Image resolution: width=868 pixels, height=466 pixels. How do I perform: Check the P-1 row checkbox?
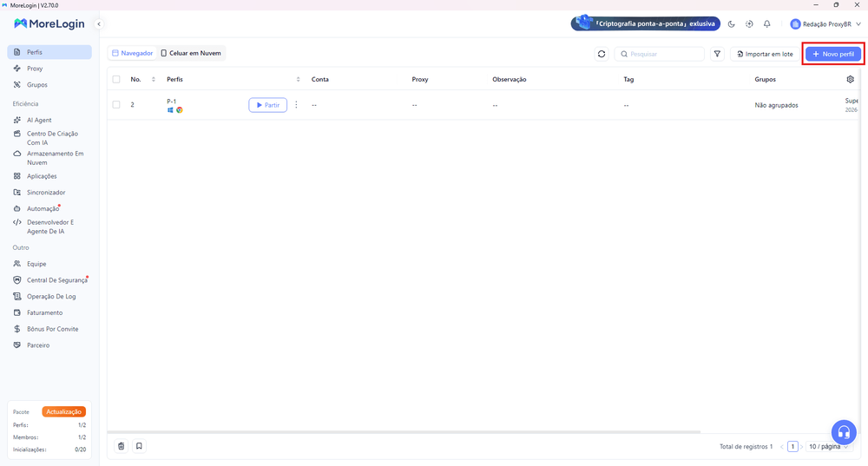pos(116,105)
